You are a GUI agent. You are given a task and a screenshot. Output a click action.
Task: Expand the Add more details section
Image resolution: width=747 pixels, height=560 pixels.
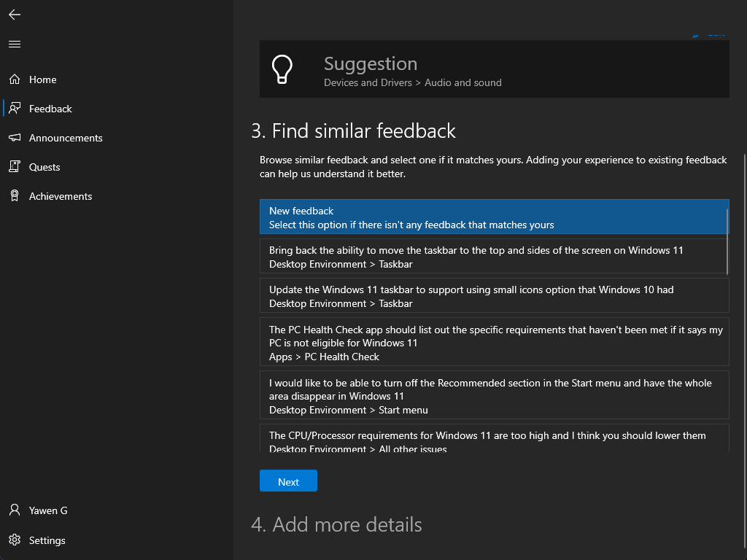tap(336, 525)
